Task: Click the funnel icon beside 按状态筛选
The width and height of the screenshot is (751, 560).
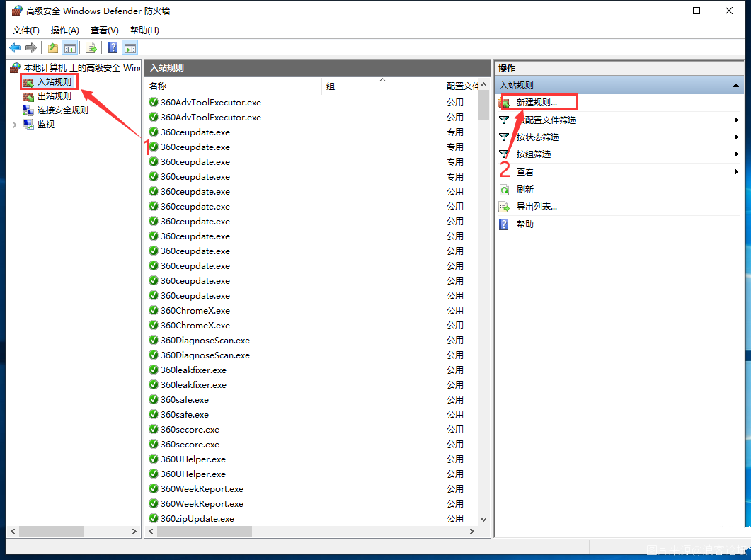Action: (x=504, y=137)
